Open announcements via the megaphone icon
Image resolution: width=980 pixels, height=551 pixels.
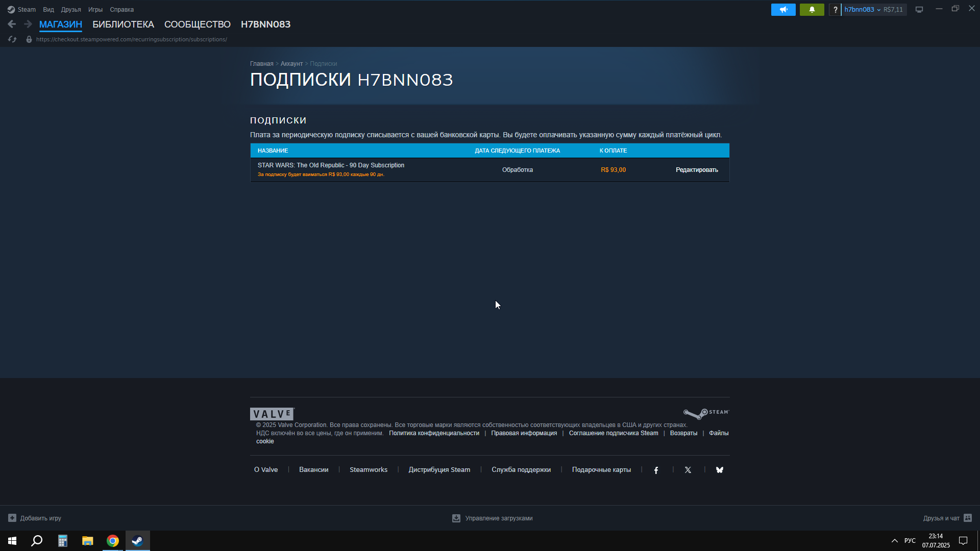point(783,10)
